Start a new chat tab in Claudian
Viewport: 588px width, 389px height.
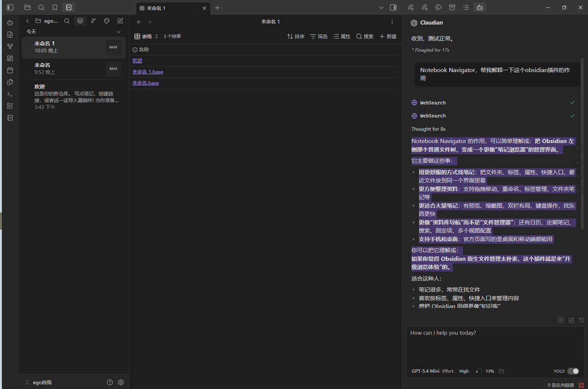[561, 320]
